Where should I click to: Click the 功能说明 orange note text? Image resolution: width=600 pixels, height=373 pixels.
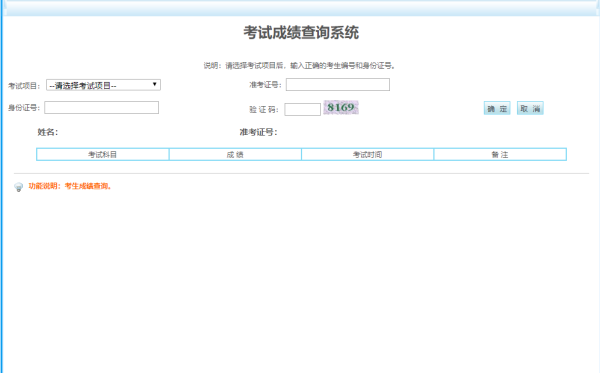(70, 186)
